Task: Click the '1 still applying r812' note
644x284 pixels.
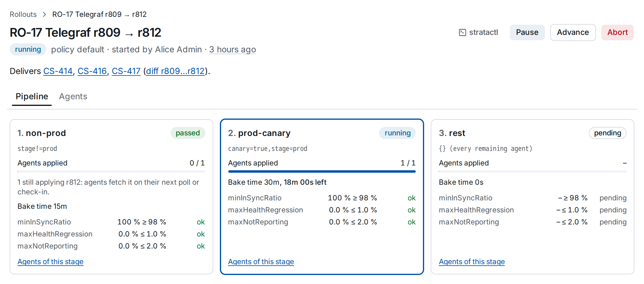Action: point(108,187)
